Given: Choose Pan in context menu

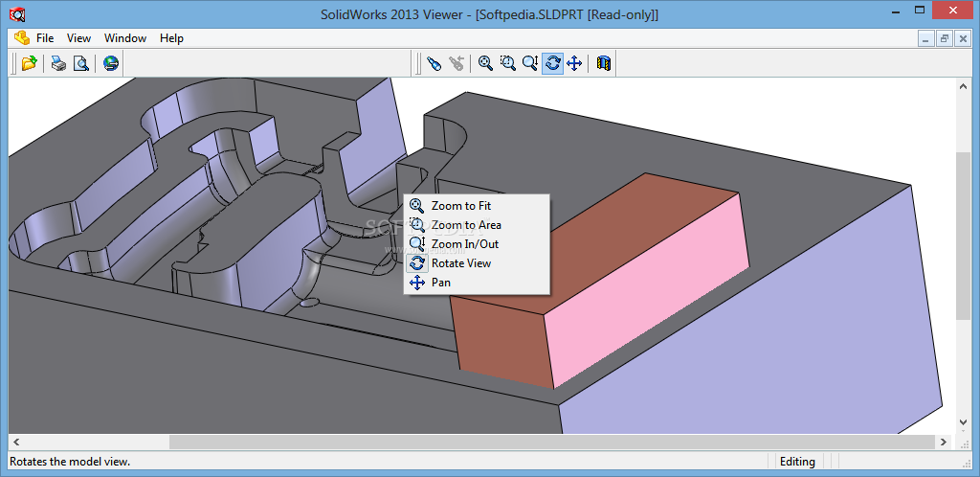Looking at the screenshot, I should [x=477, y=283].
